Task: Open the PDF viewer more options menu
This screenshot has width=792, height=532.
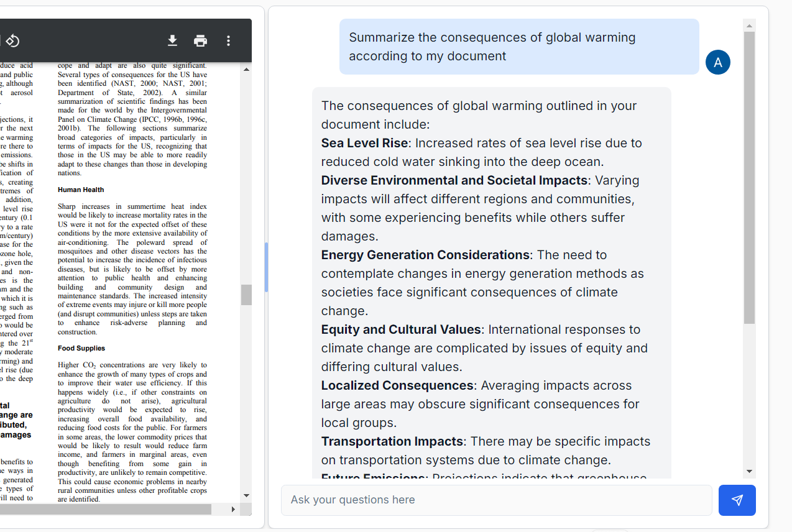Action: pyautogui.click(x=228, y=41)
